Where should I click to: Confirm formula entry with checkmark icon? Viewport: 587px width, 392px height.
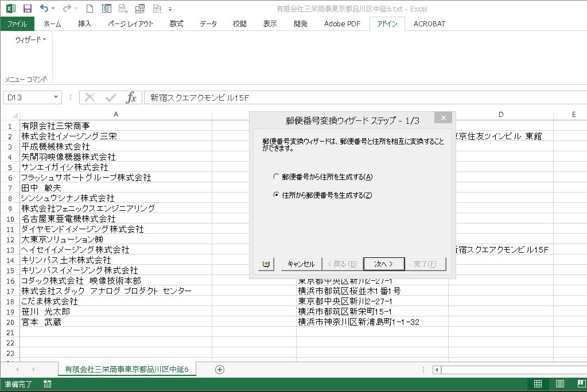coord(110,97)
